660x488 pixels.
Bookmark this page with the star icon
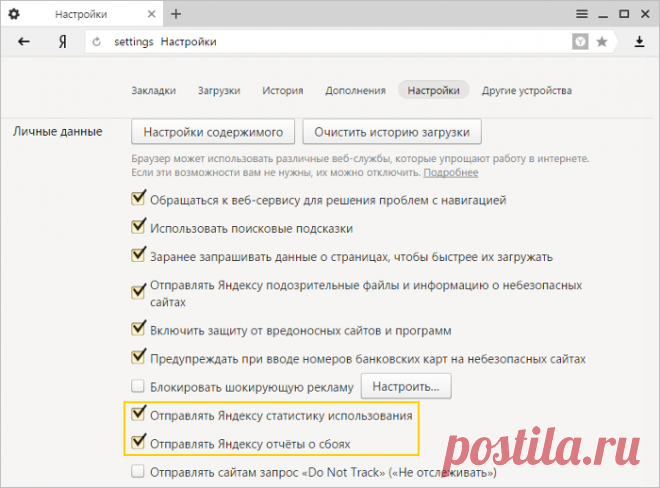[602, 42]
